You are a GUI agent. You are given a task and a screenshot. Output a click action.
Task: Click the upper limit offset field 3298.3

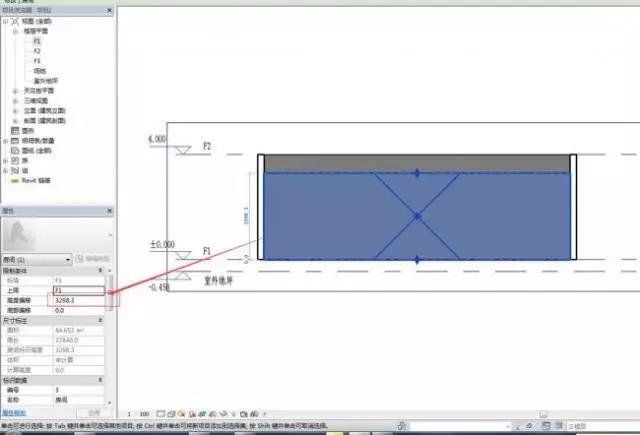coord(78,300)
